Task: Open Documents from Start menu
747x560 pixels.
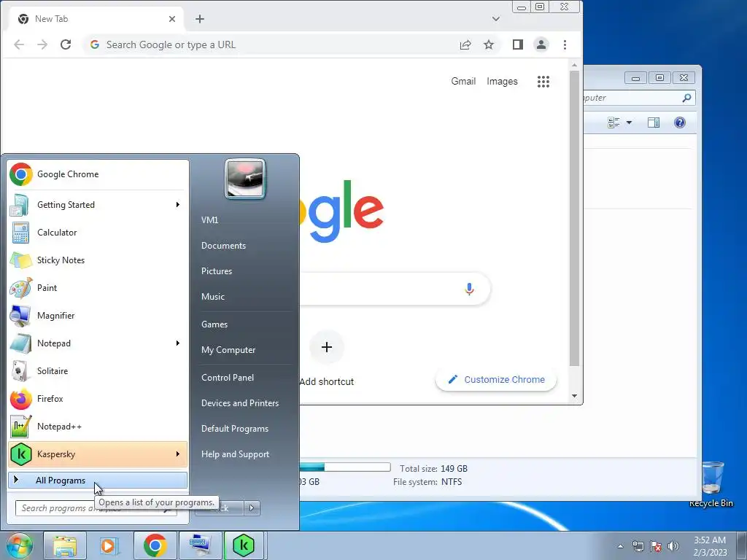Action: tap(223, 246)
